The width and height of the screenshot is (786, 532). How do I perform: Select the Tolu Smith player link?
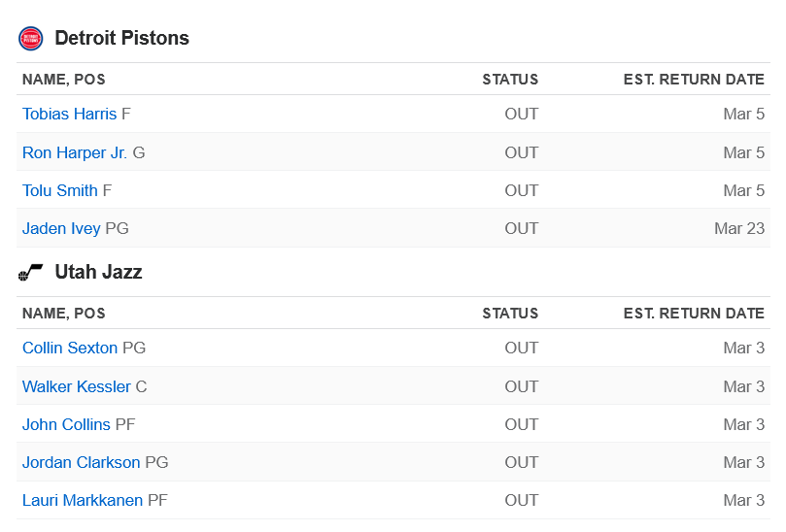point(60,190)
